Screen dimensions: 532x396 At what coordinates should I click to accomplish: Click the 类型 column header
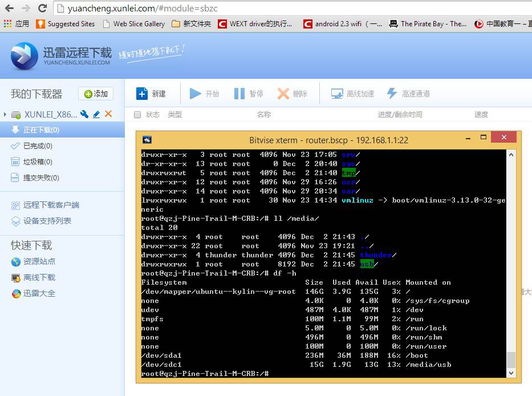[174, 115]
